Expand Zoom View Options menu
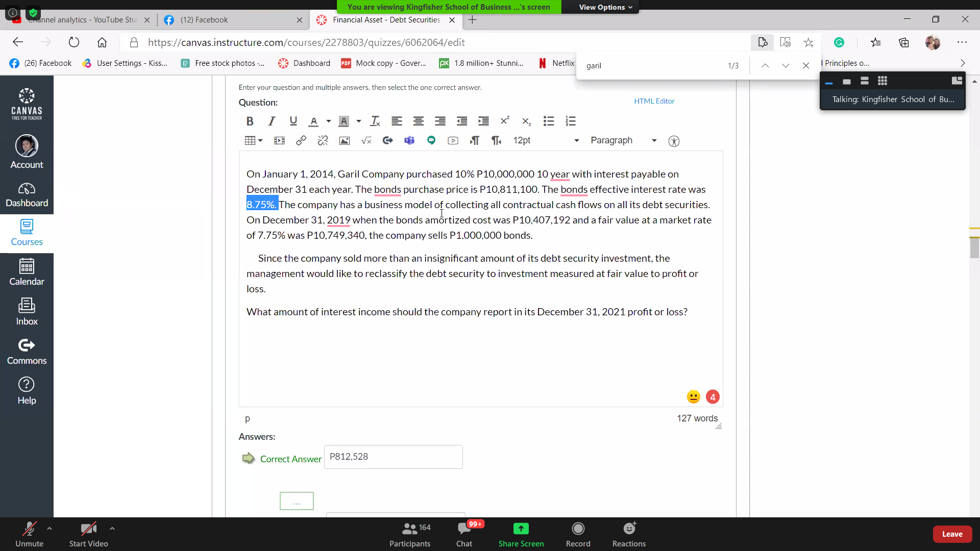The image size is (980, 551). [605, 7]
